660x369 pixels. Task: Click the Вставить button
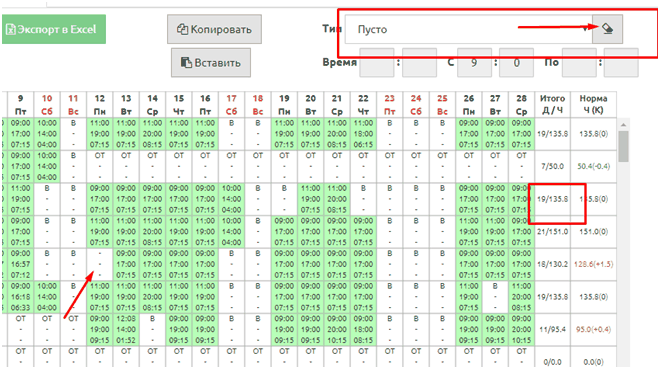[x=211, y=63]
